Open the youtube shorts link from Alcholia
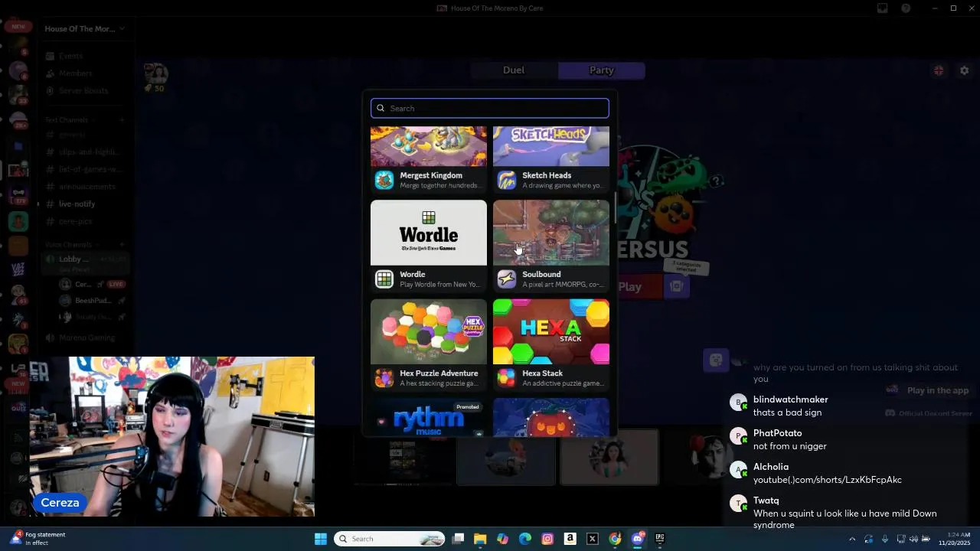The image size is (980, 551). (827, 480)
